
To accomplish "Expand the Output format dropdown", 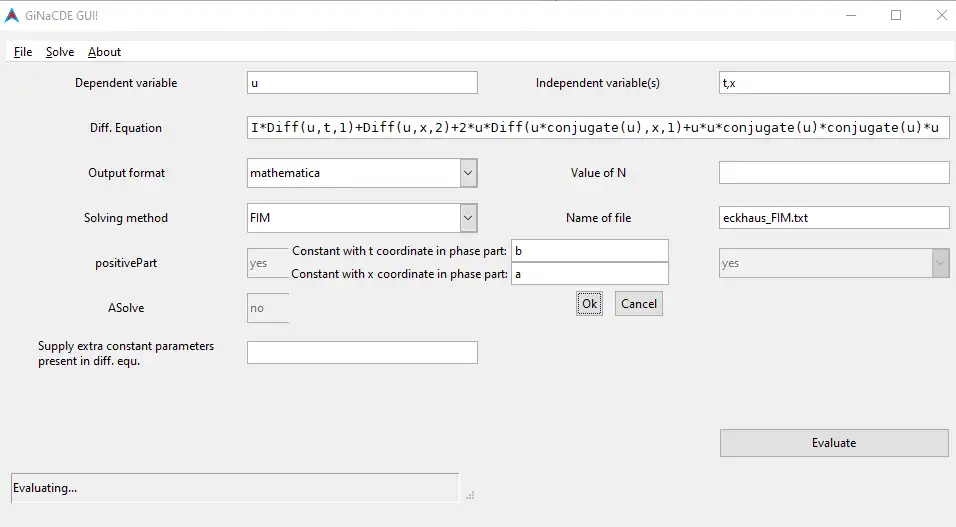I will [468, 173].
